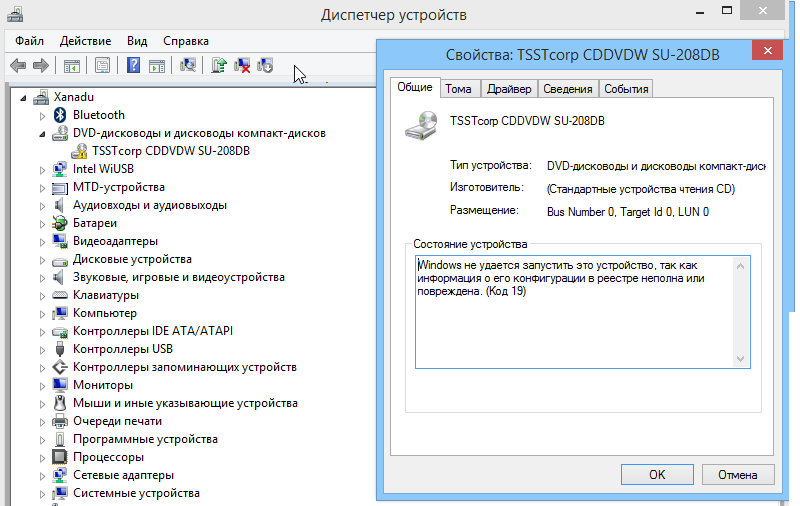Viewport: 800px width, 506px height.
Task: Expand the Системные устройства node
Action: click(42, 494)
